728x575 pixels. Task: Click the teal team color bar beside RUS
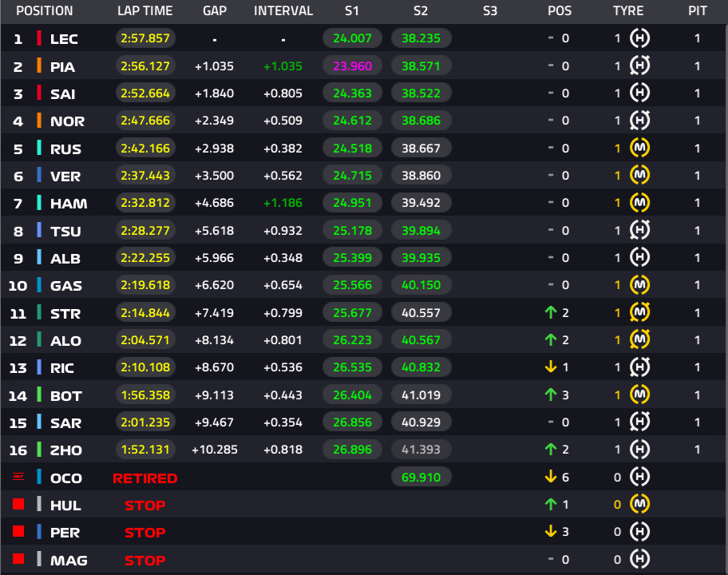point(39,149)
